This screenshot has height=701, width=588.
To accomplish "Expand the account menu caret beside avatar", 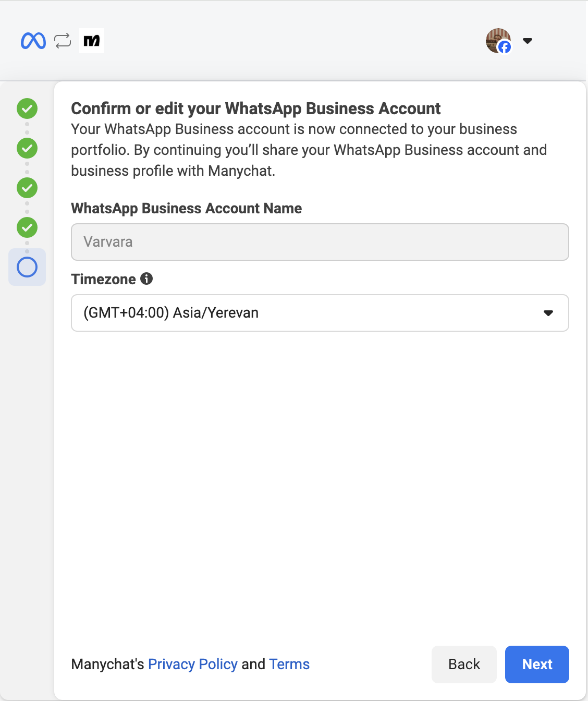I will [x=528, y=41].
